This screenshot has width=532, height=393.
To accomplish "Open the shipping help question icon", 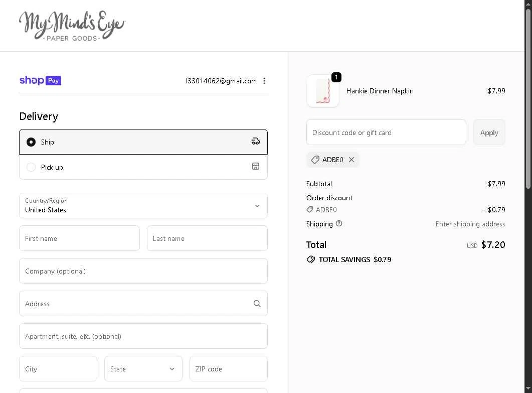I will pyautogui.click(x=338, y=223).
